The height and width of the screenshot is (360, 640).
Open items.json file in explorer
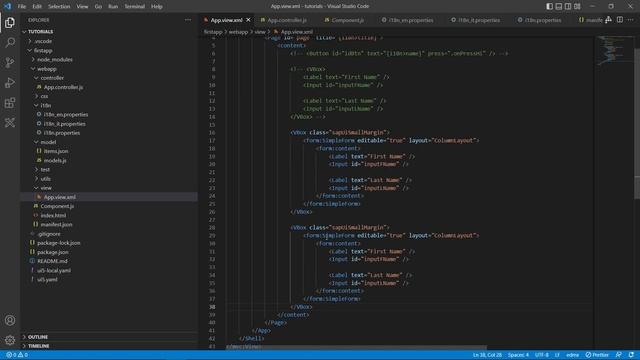tap(109, 151)
